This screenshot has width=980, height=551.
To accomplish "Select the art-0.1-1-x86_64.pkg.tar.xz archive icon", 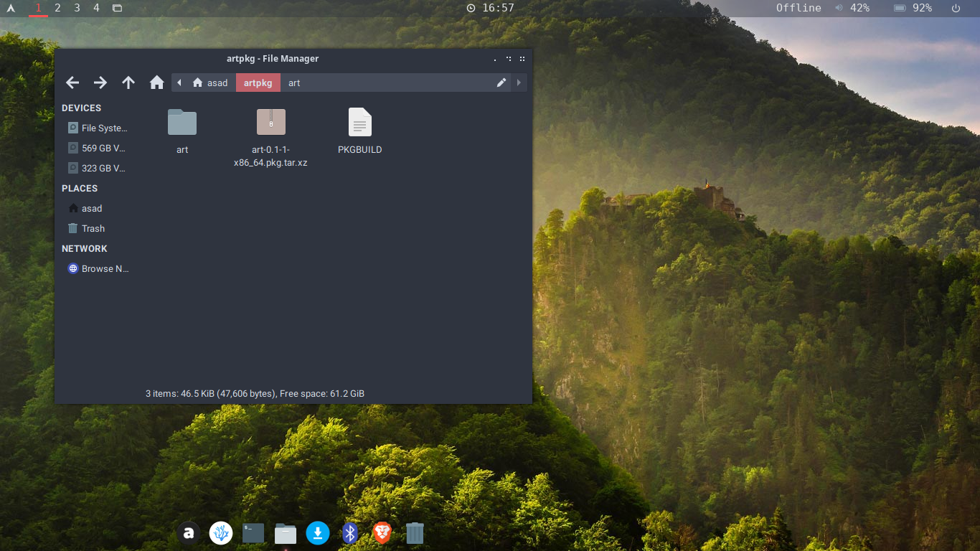I will click(271, 122).
